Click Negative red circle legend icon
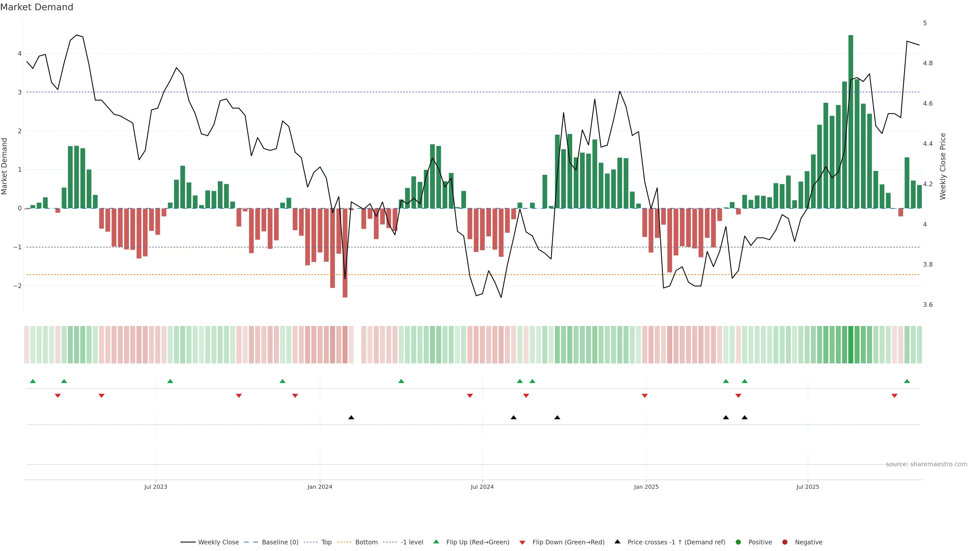980x551 pixels. coord(785,542)
